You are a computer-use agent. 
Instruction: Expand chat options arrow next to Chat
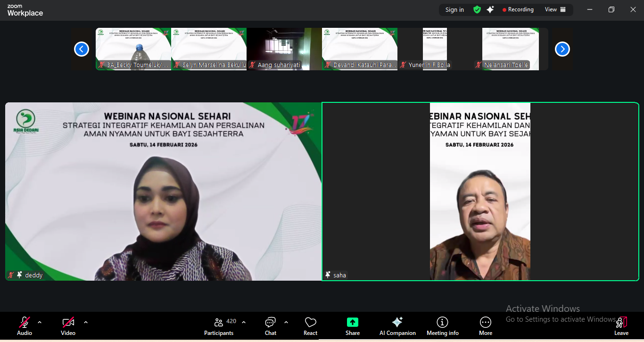tap(286, 322)
